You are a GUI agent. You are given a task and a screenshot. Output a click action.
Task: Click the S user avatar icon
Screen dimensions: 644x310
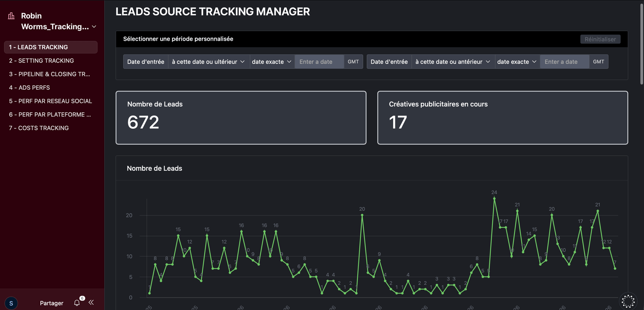[11, 303]
